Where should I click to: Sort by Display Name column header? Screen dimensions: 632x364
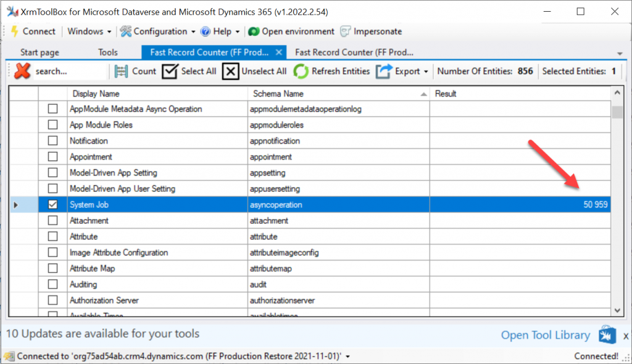click(x=157, y=94)
